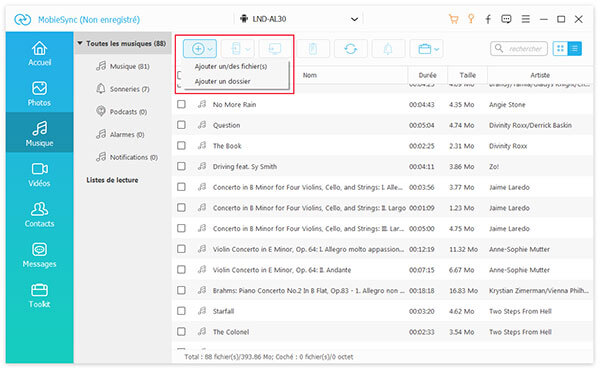
Task: Sort by the Taille column header
Action: pyautogui.click(x=468, y=75)
